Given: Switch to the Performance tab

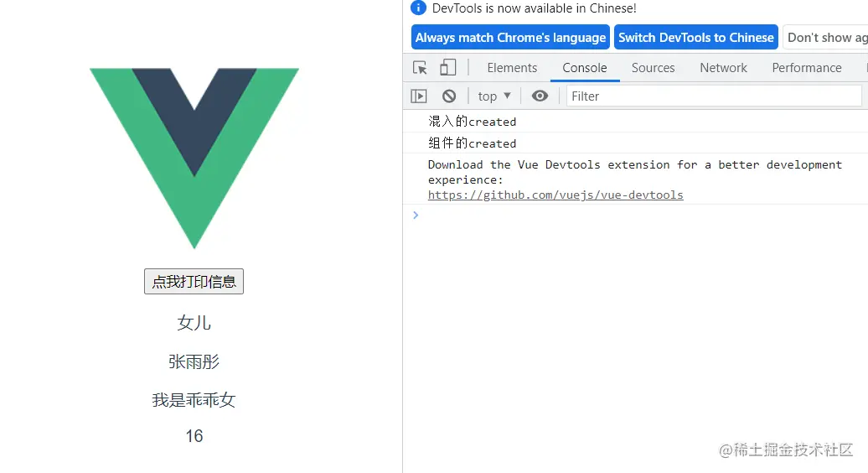Looking at the screenshot, I should tap(807, 68).
